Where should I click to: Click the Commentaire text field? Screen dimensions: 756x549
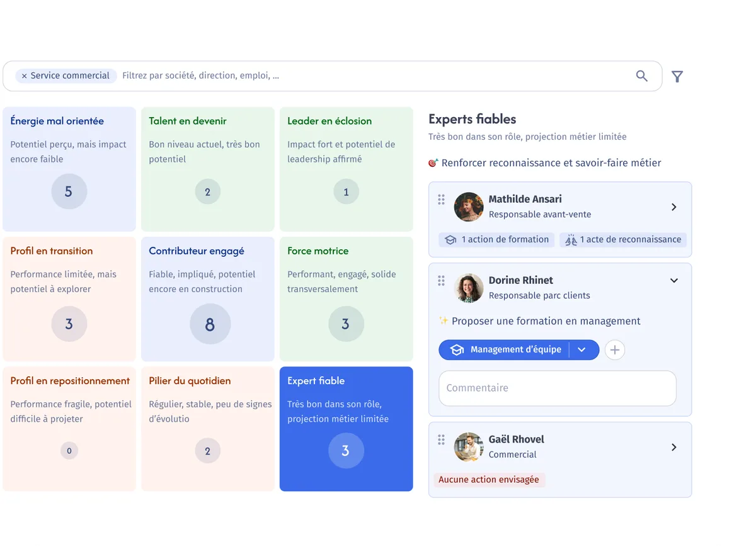558,388
